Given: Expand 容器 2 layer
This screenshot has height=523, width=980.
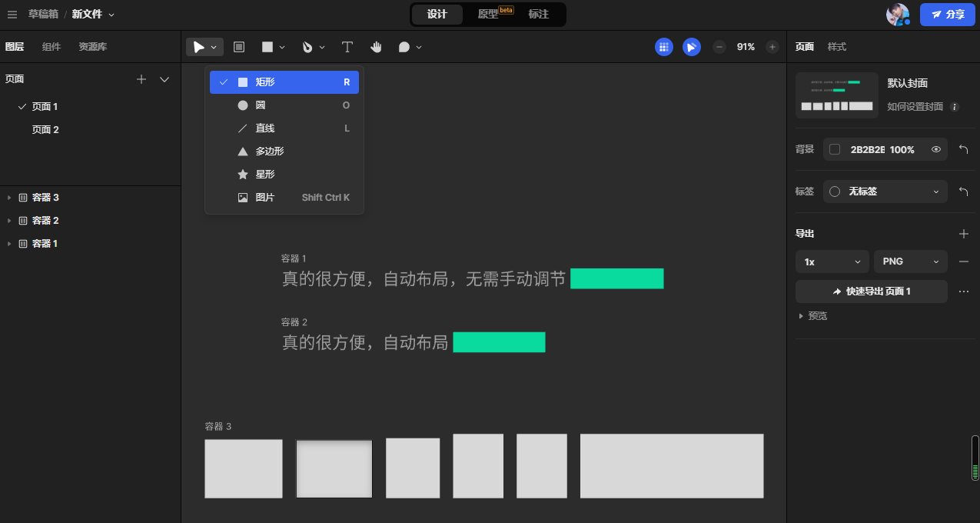Looking at the screenshot, I should pos(9,221).
